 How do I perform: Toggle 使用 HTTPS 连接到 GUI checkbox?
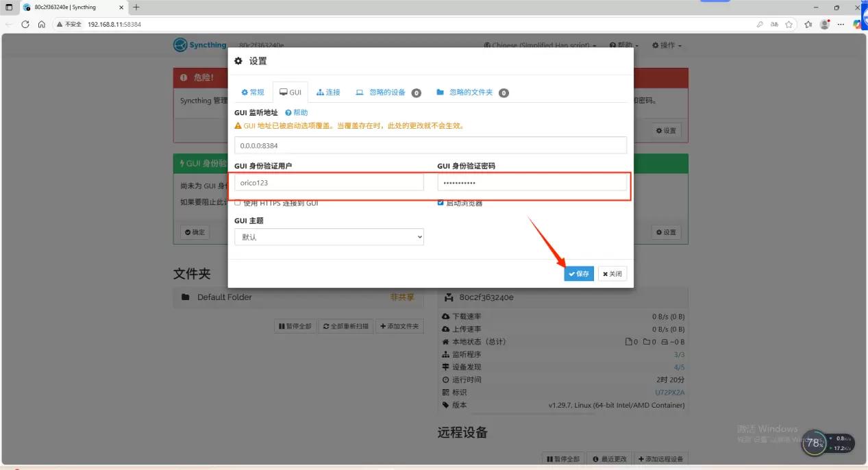[x=238, y=203]
